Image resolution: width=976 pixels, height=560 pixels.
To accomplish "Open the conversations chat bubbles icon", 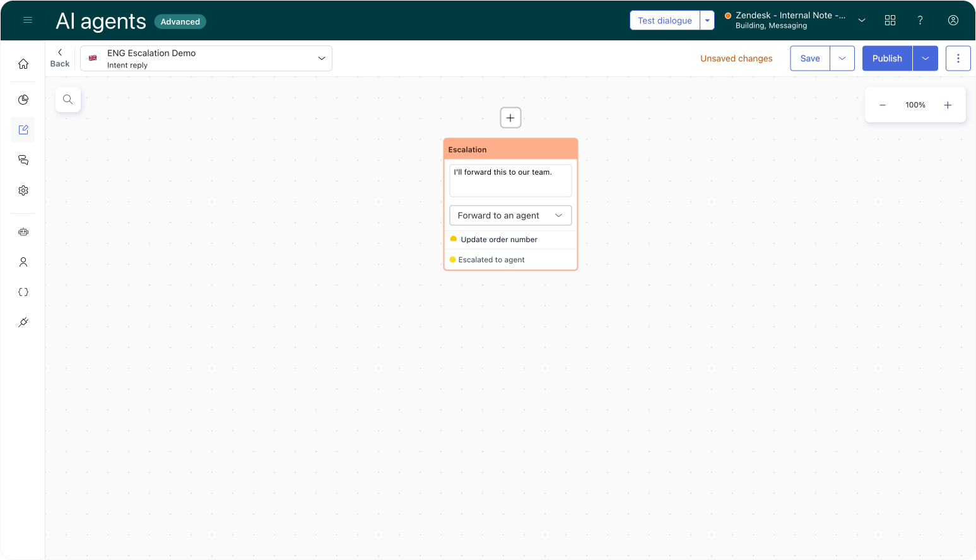I will (23, 160).
